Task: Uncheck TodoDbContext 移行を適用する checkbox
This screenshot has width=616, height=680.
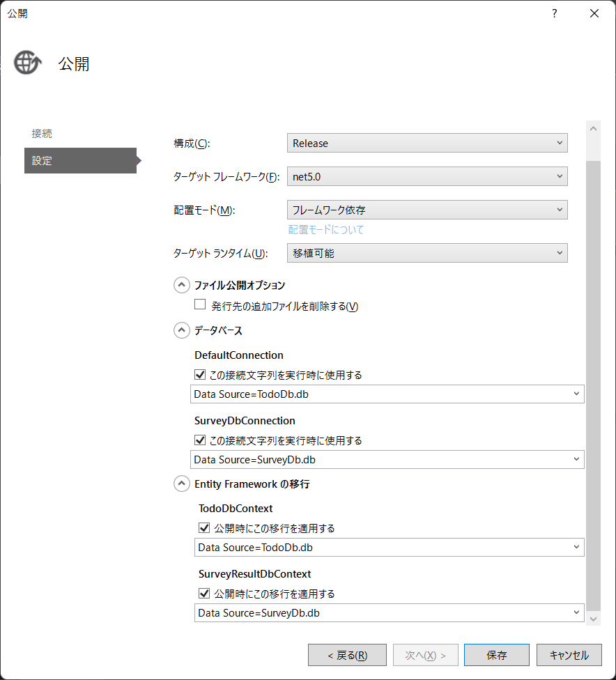Action: (204, 528)
